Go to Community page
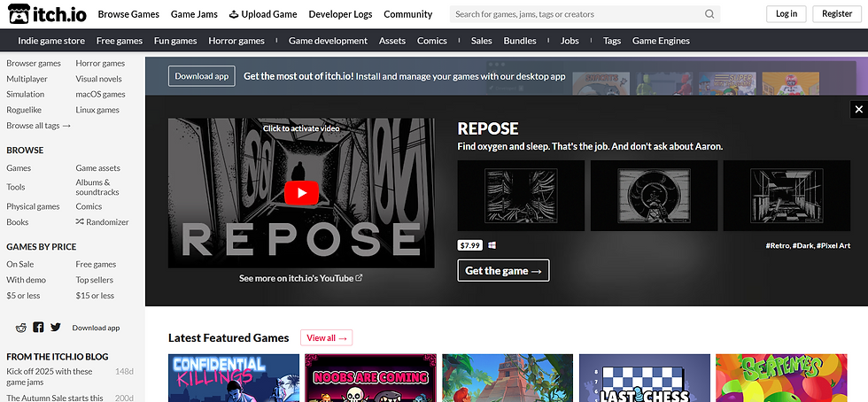868x402 pixels. pos(408,14)
